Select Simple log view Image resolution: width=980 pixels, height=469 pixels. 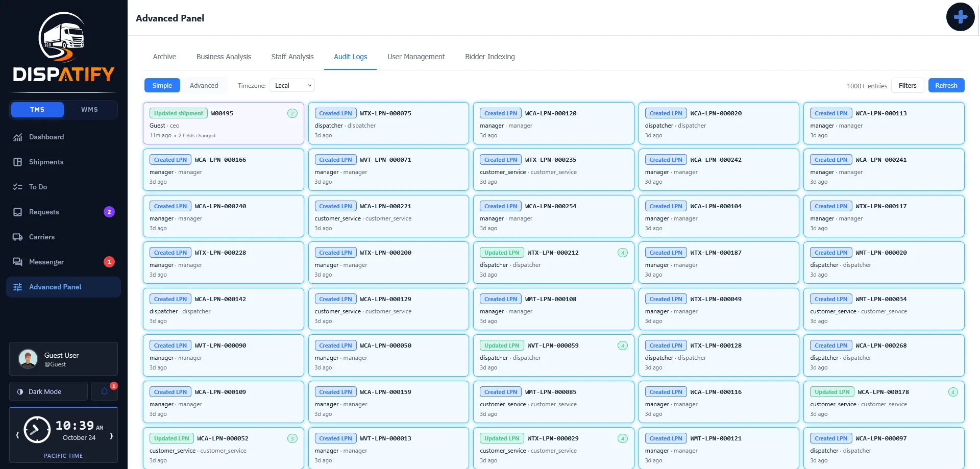click(x=162, y=85)
